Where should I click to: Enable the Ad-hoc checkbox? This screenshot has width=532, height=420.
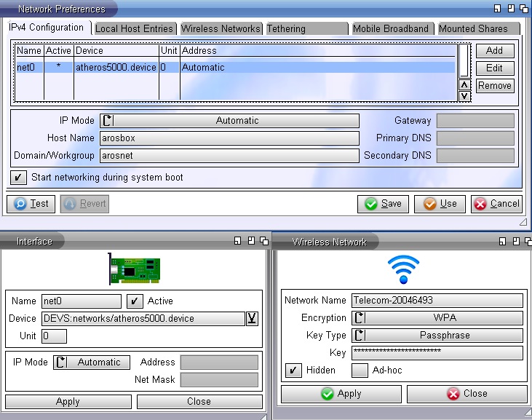360,371
